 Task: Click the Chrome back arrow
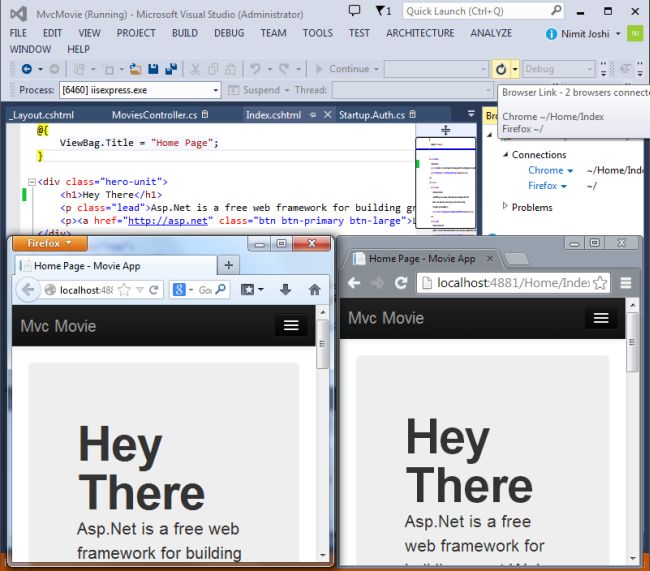(x=354, y=283)
